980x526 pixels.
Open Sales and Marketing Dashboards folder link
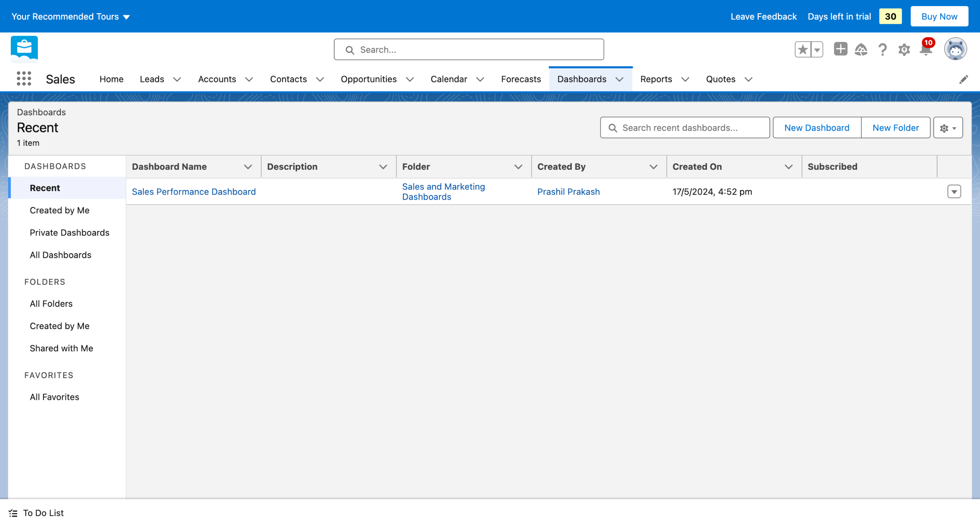[443, 192]
